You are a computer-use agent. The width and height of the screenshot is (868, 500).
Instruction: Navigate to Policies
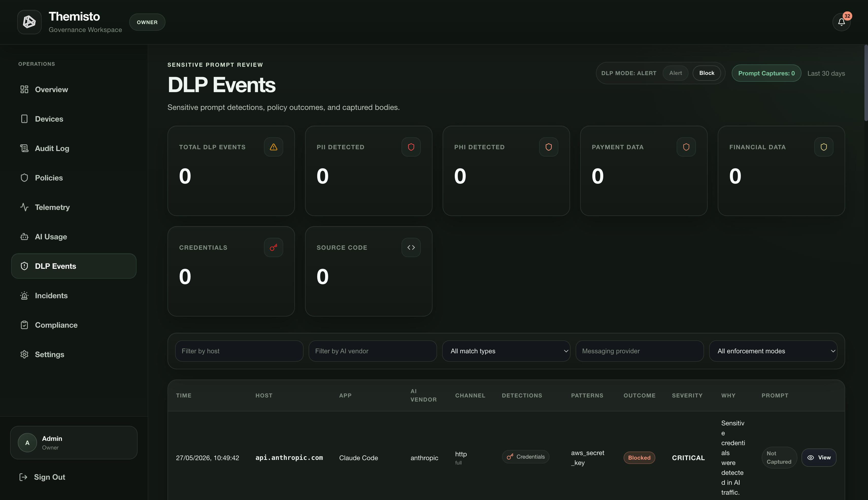coord(74,178)
